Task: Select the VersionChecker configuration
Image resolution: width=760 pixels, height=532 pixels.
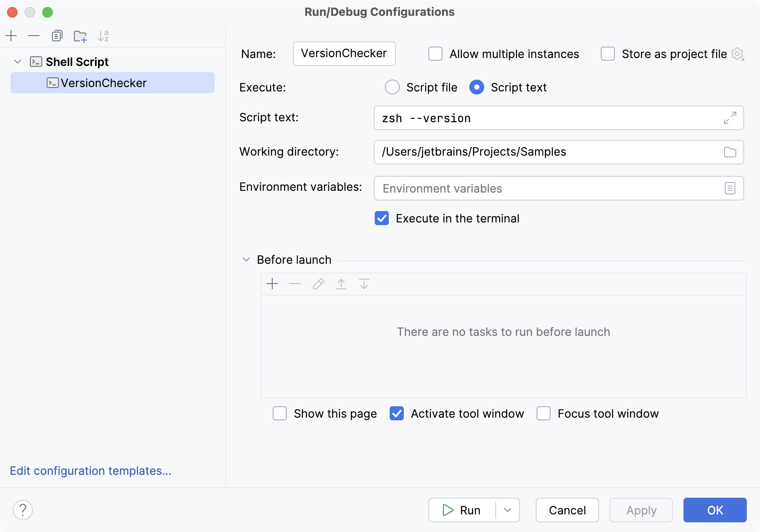Action: point(113,83)
